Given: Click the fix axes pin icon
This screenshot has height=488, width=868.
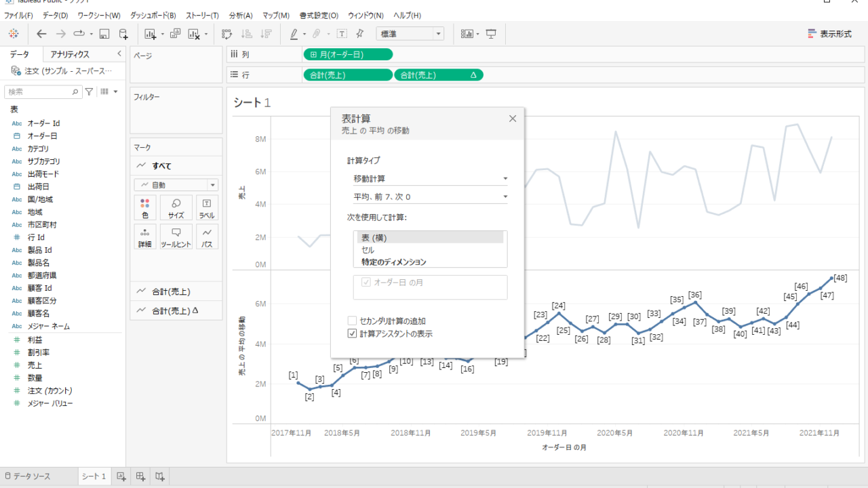Looking at the screenshot, I should click(360, 33).
